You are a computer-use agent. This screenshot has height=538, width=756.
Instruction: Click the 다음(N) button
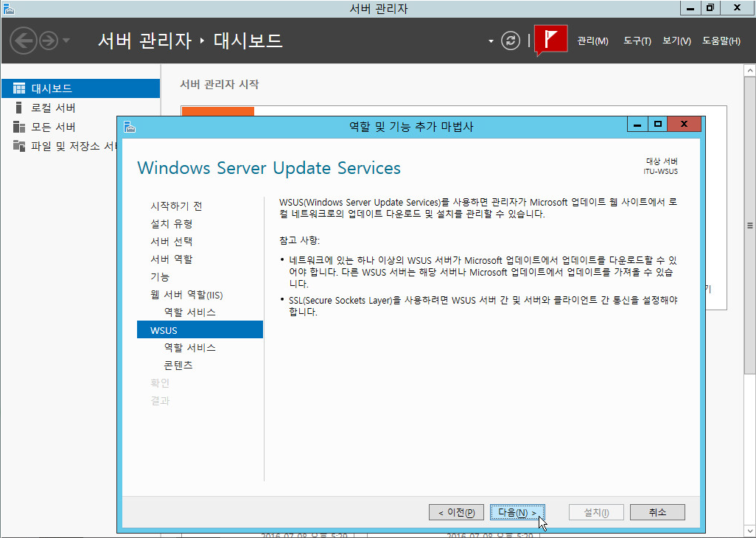[517, 512]
